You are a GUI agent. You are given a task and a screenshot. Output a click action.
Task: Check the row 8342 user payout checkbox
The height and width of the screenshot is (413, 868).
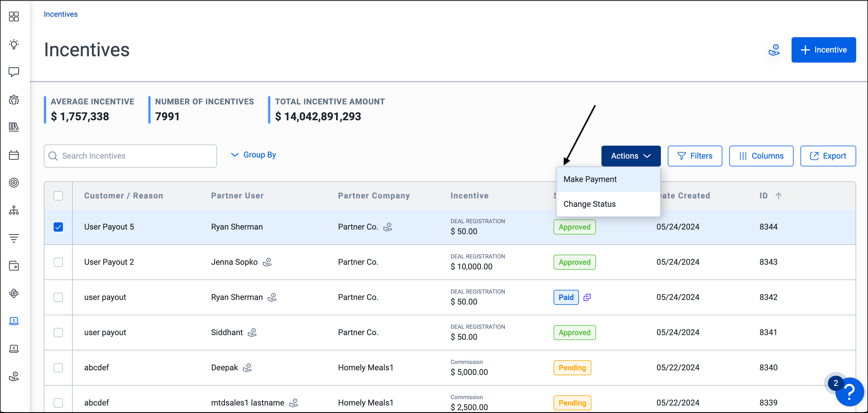[58, 297]
